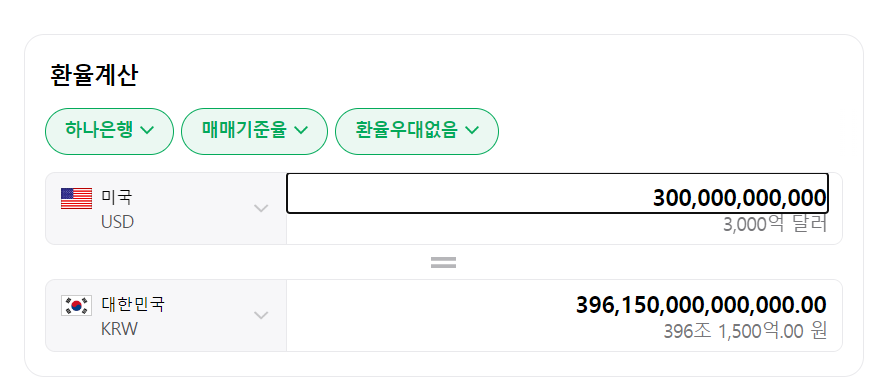Select the 대한민국 country label

(x=133, y=304)
